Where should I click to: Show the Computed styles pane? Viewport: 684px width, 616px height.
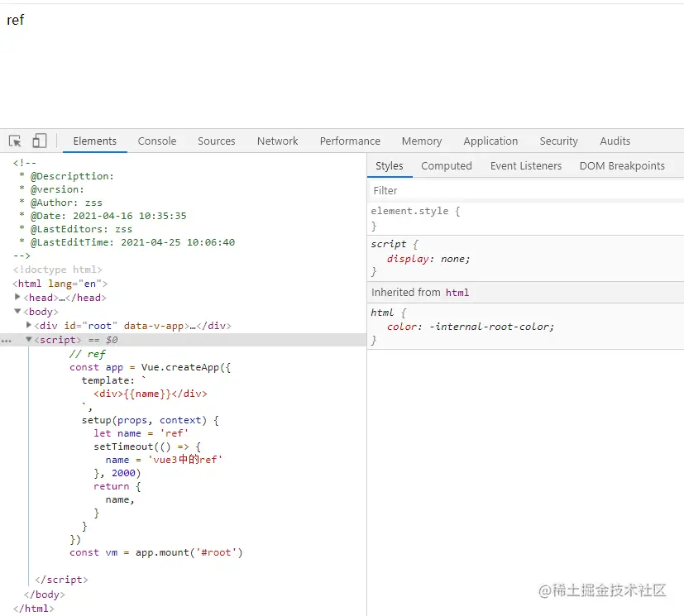pos(446,166)
